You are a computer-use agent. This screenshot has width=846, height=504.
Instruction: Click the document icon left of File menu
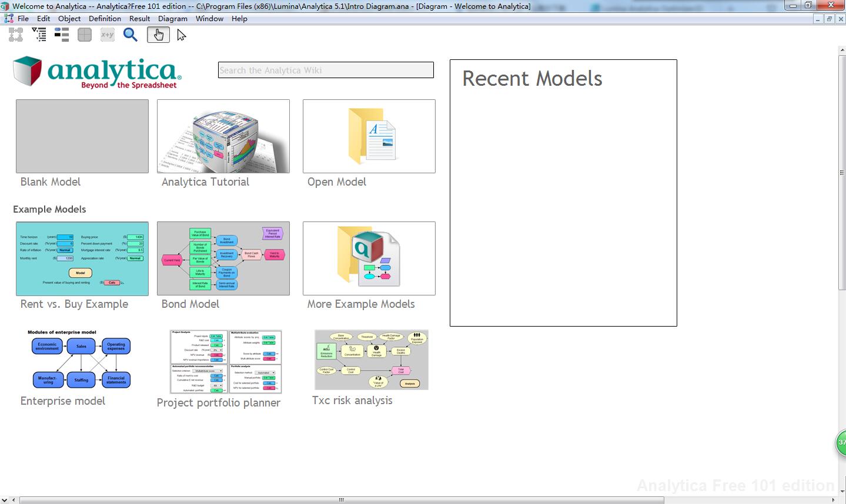coord(8,19)
